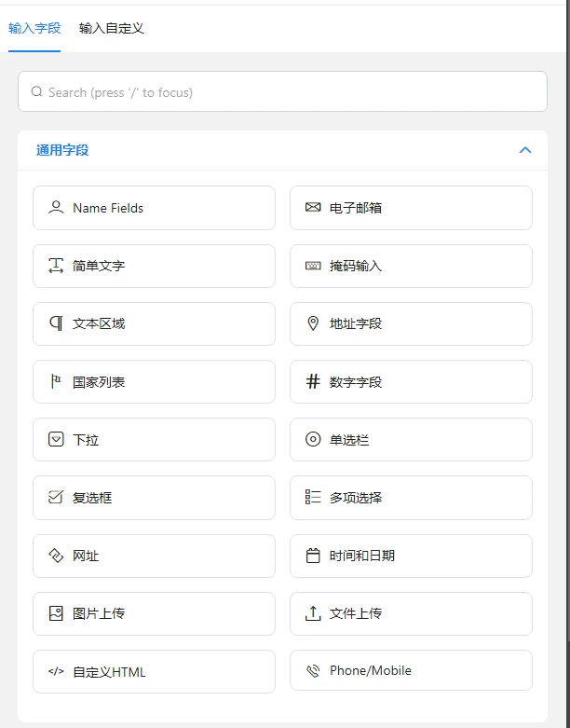Click the keyboard icon beside 掩码输入
Image resolution: width=570 pixels, height=728 pixels.
pos(313,266)
